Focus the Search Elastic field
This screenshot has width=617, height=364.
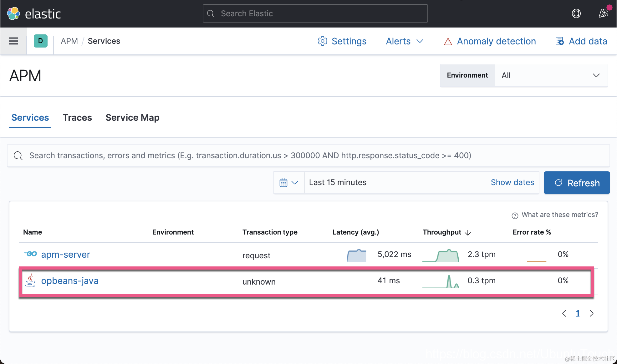315,13
